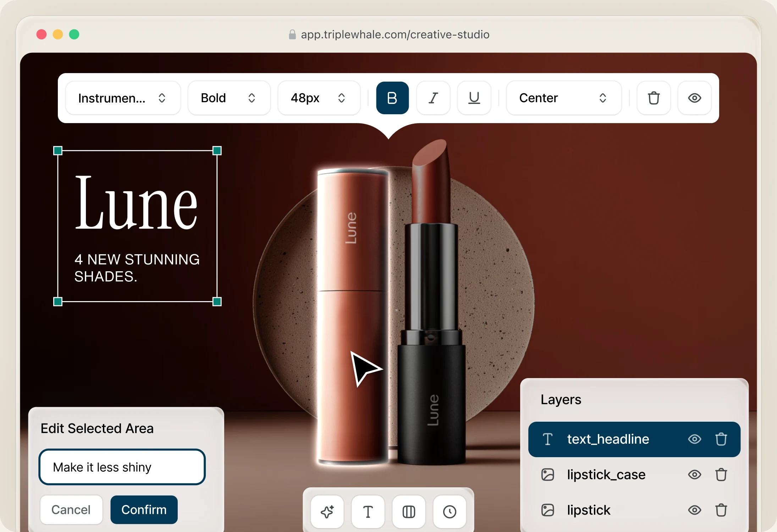Image resolution: width=777 pixels, height=532 pixels.
Task: Select the lipstick layer
Action: tap(634, 510)
